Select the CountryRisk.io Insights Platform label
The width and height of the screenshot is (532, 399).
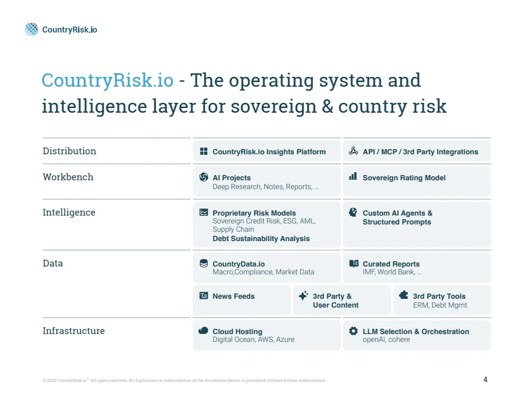(x=269, y=152)
